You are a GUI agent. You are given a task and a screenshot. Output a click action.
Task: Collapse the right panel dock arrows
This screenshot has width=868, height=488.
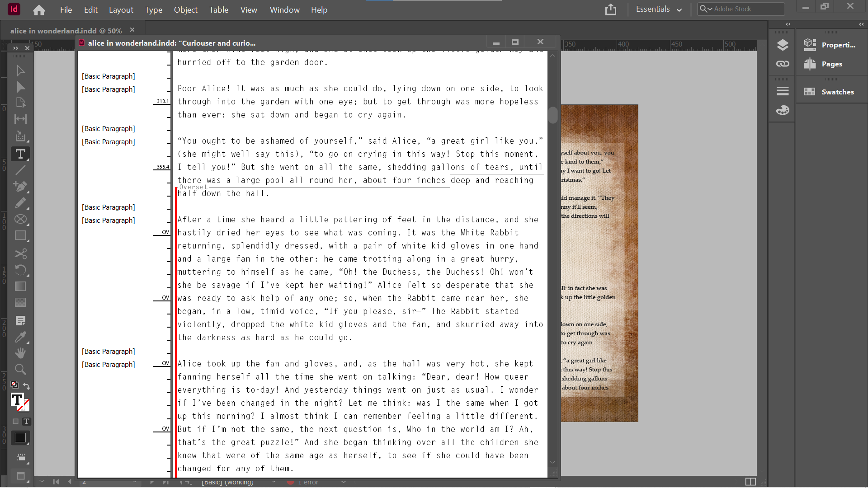click(861, 24)
